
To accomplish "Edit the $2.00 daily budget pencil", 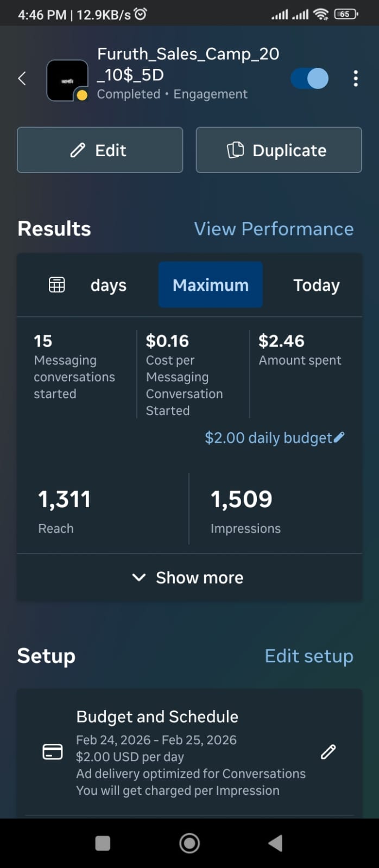I will coord(339,437).
